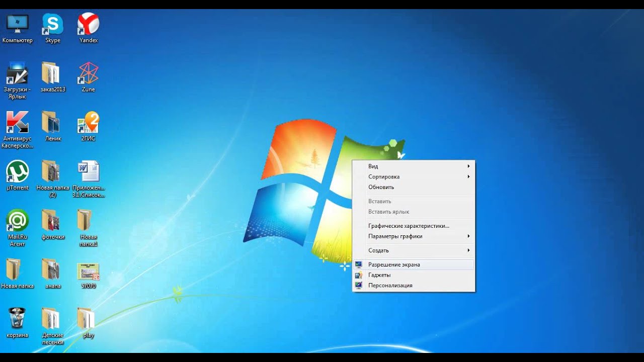The height and width of the screenshot is (362, 644).
Task: Select the Новая папка1 folder
Action: (88, 228)
